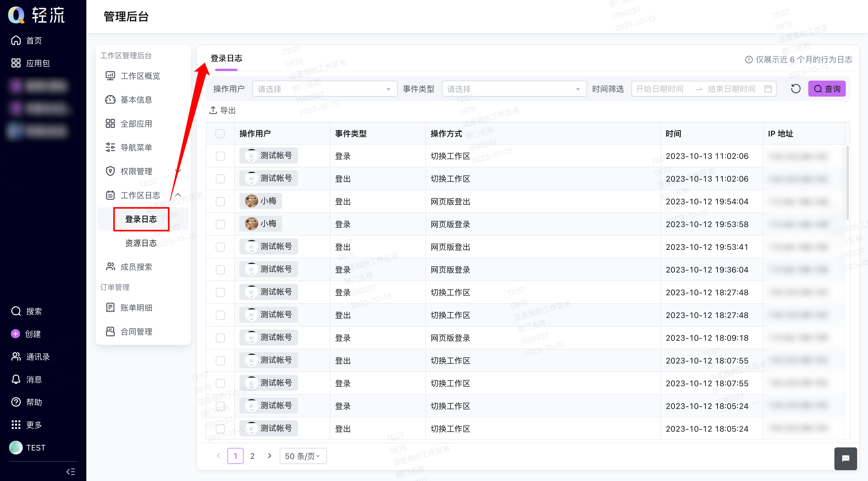
Task: Click 小梅 user tag at 19:54:04
Action: (x=261, y=201)
